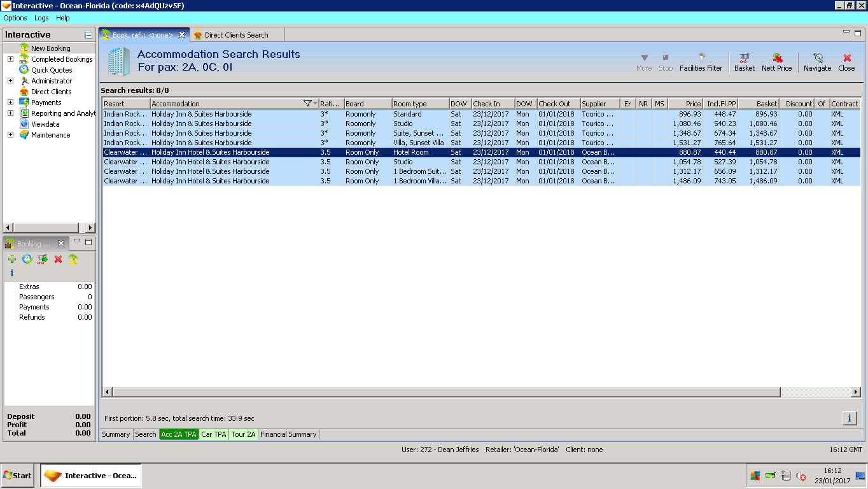This screenshot has width=868, height=489.
Task: Click the info button below results grid
Action: [850, 418]
